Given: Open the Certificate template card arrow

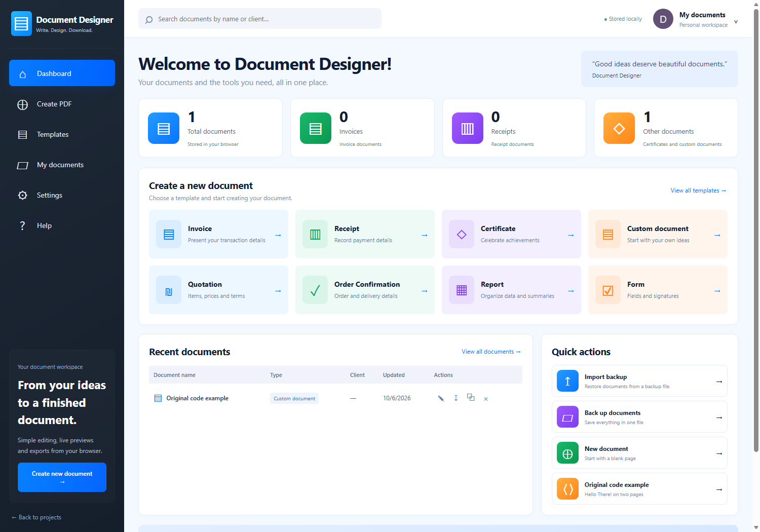Looking at the screenshot, I should point(571,235).
